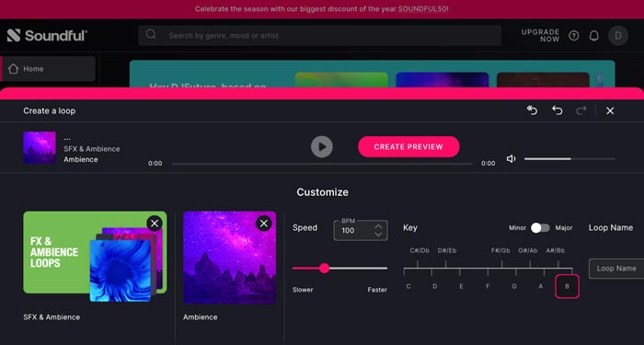Click the blue-purple recommendation thumbnail
The height and width of the screenshot is (345, 644).
[443, 80]
